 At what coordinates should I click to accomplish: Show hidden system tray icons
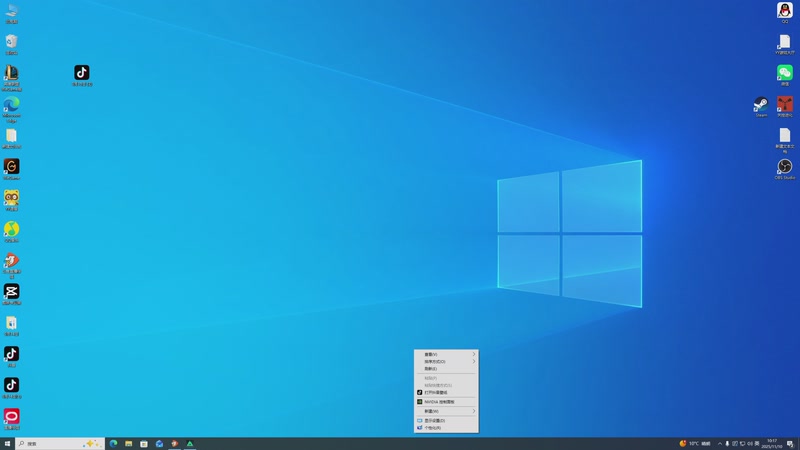point(720,443)
